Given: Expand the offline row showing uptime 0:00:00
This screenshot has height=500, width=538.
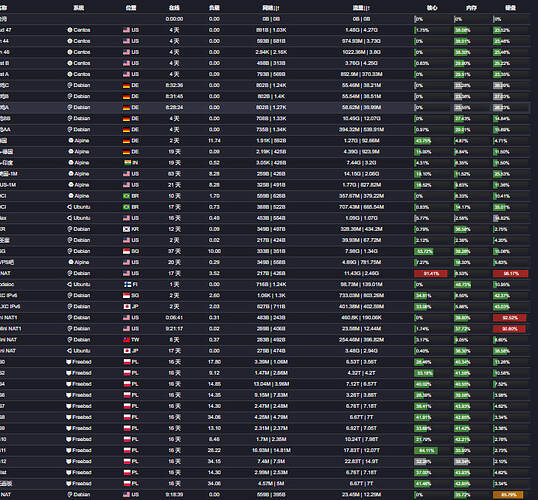Looking at the screenshot, I should [265, 19].
